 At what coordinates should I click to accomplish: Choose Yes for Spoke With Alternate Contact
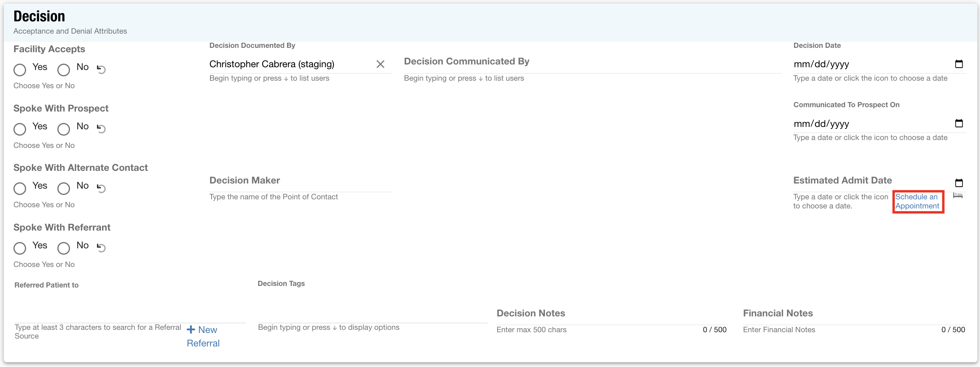pos(20,189)
